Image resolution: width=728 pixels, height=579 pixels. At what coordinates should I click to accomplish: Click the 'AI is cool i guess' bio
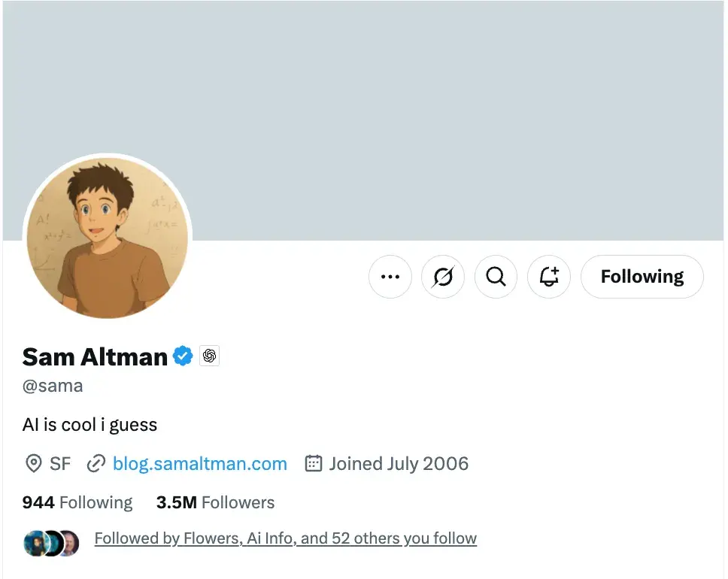89,425
